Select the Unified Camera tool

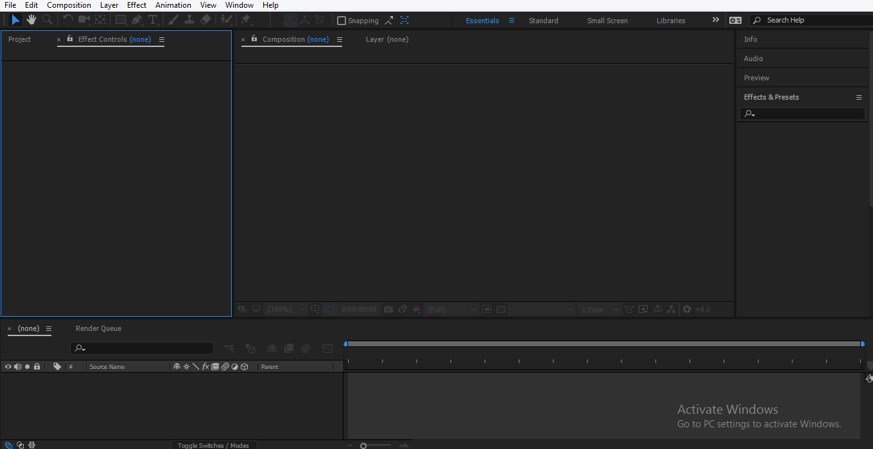pyautogui.click(x=84, y=20)
